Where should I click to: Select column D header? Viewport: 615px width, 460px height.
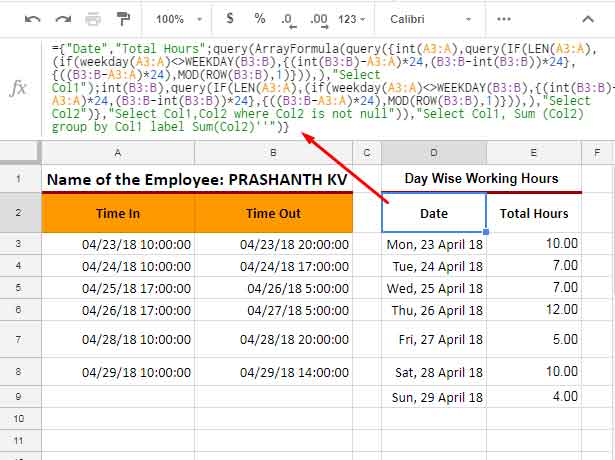pos(434,153)
